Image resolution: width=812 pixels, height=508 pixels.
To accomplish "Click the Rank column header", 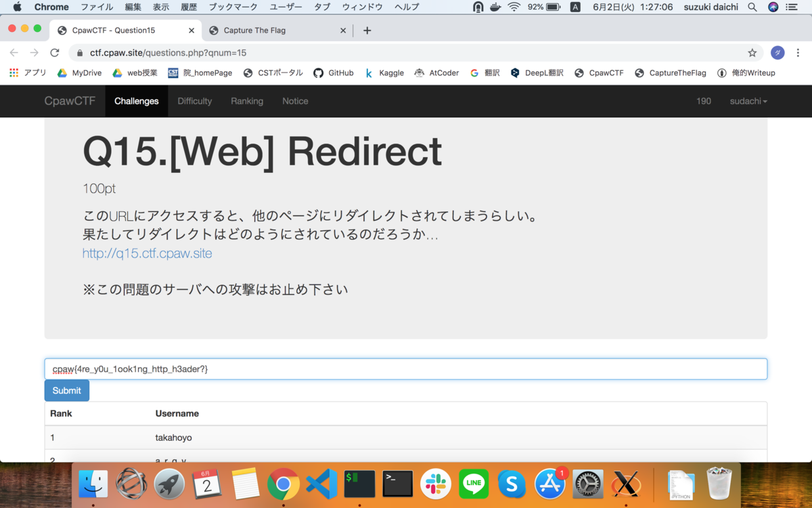I will 61,413.
